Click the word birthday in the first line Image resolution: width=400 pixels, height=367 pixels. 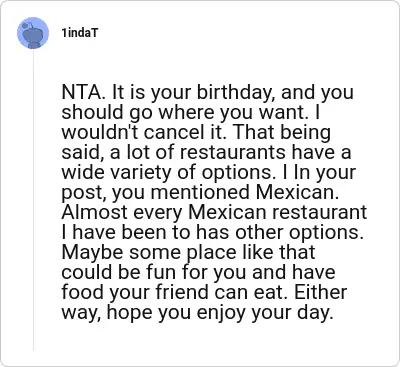tap(236, 92)
